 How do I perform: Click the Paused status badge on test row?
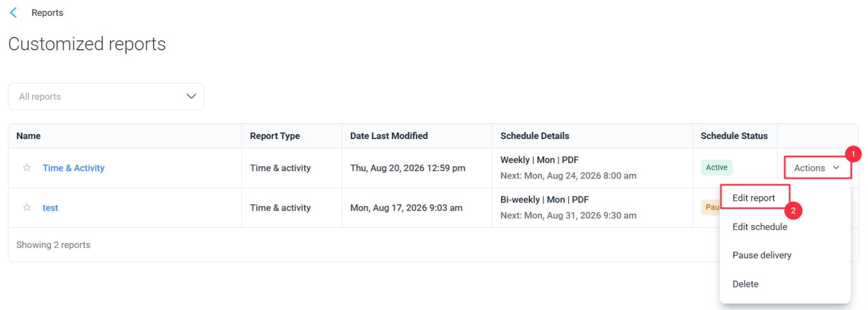tap(711, 207)
